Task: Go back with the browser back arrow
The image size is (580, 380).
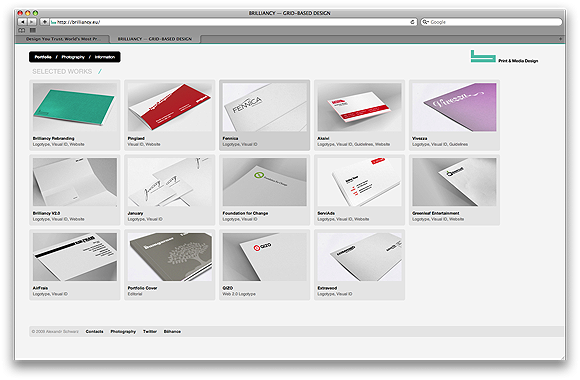Action: tap(23, 22)
